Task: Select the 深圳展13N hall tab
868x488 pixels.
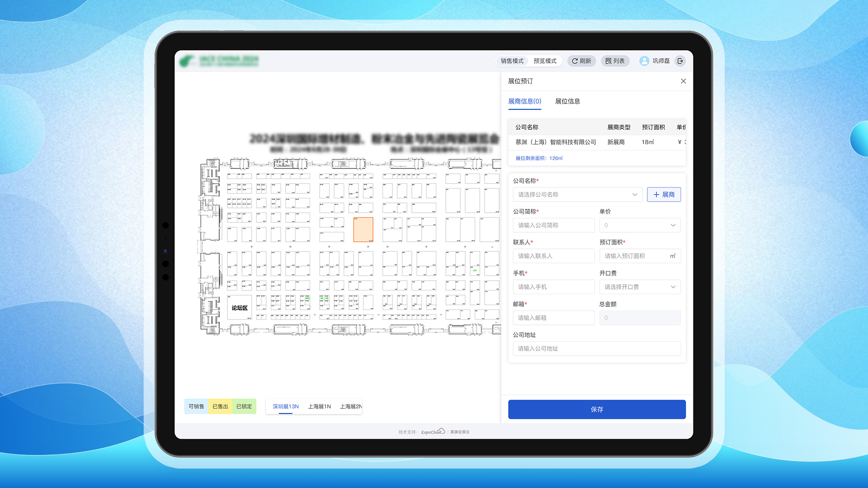Action: (286, 407)
